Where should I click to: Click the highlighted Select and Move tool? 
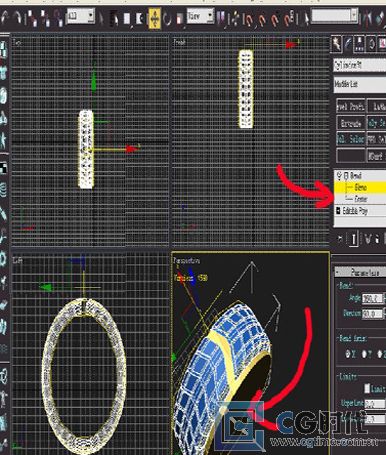(155, 18)
